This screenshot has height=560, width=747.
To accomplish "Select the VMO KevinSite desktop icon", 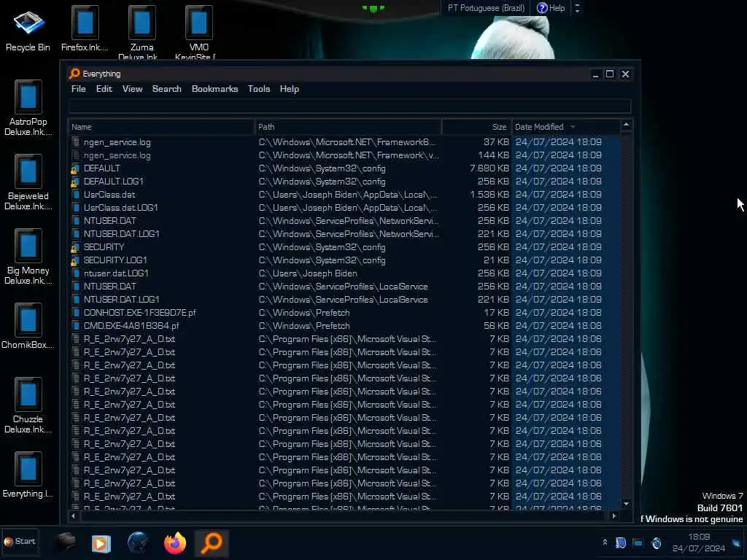I will point(198,31).
